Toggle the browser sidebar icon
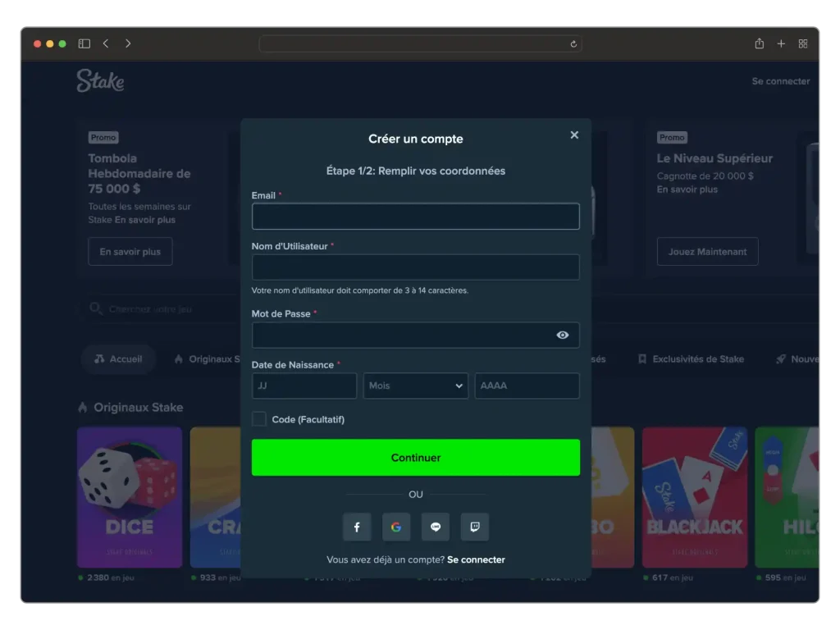The width and height of the screenshot is (840, 630). point(84,43)
